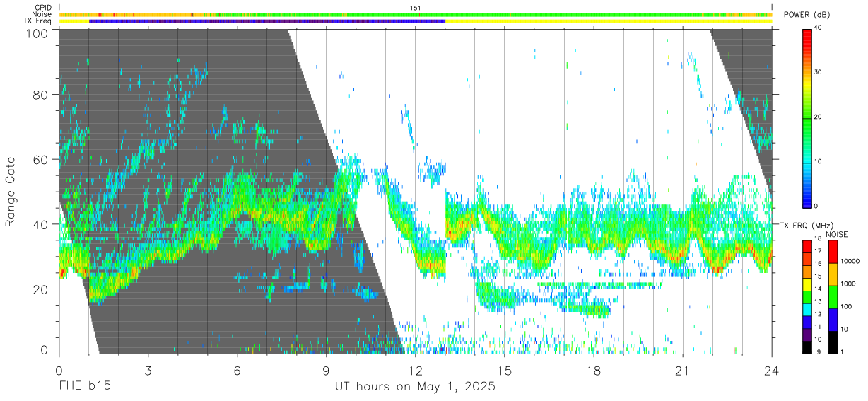Click the 80 tick on Range Gate axis
The image size is (868, 401).
(40, 94)
